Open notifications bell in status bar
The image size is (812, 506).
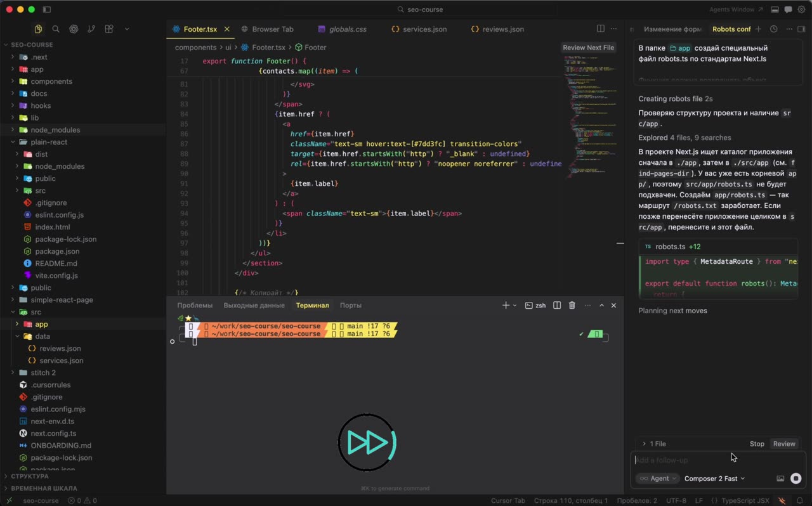pos(800,500)
